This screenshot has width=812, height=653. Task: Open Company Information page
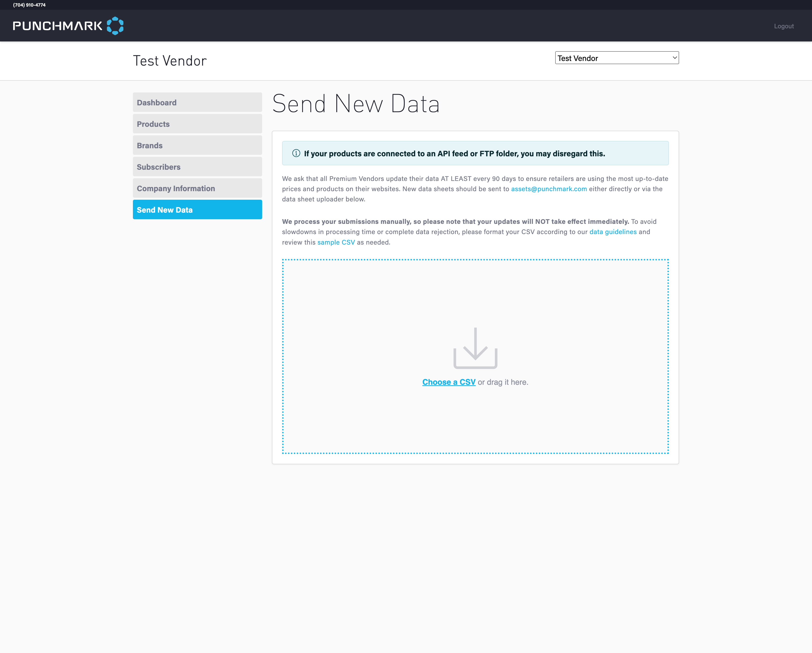coord(197,188)
